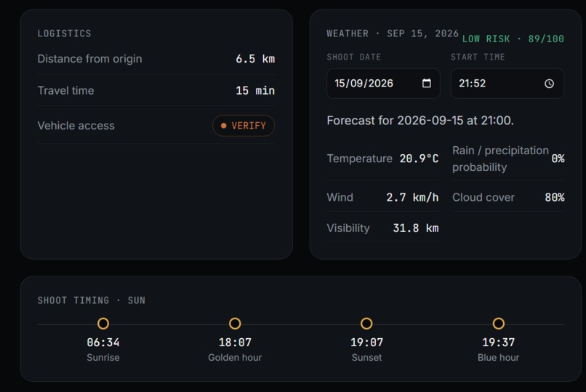
Task: Open the shoot date calendar picker icon
Action: (427, 84)
